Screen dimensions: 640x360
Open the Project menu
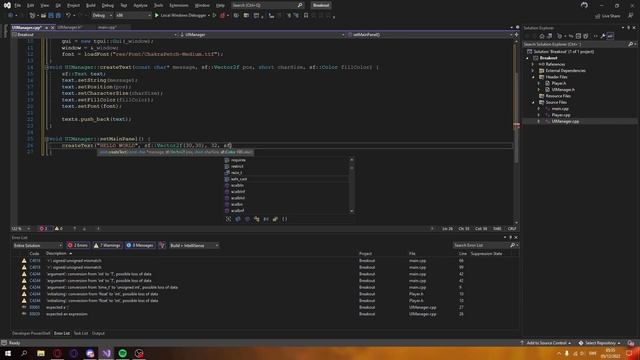(73, 5)
